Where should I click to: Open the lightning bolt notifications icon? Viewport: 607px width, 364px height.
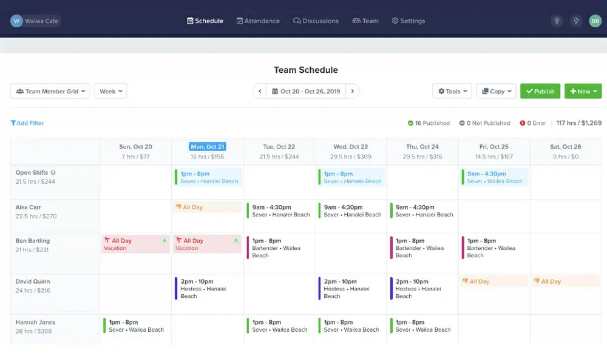click(576, 21)
